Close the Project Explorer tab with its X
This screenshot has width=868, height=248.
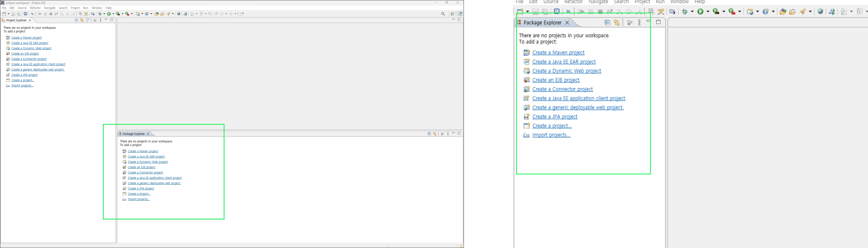30,20
